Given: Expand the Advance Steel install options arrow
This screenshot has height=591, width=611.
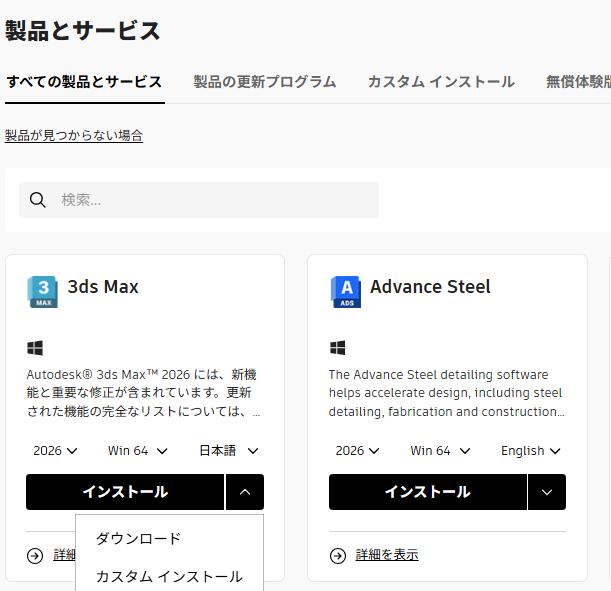Looking at the screenshot, I should point(547,492).
